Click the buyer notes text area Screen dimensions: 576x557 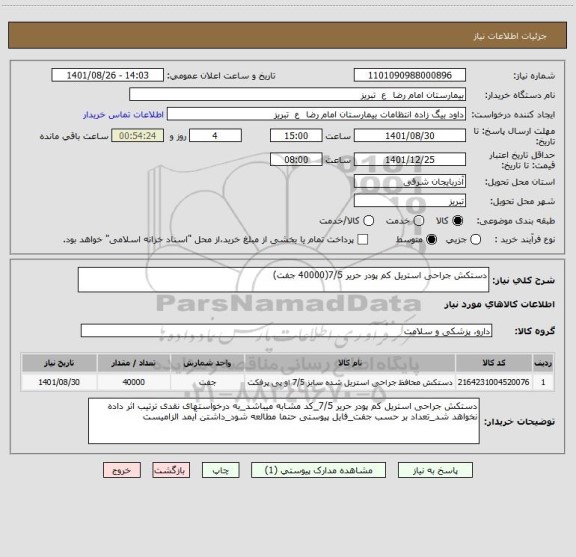284,421
